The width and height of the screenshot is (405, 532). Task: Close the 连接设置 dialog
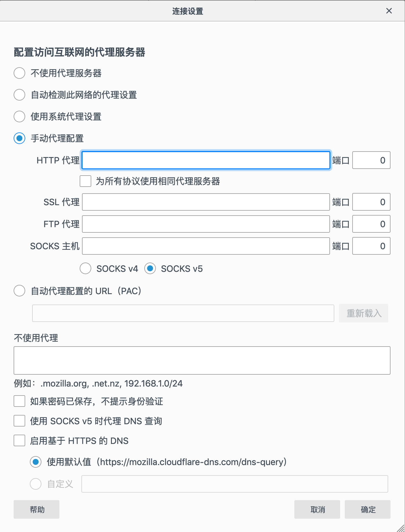[389, 11]
